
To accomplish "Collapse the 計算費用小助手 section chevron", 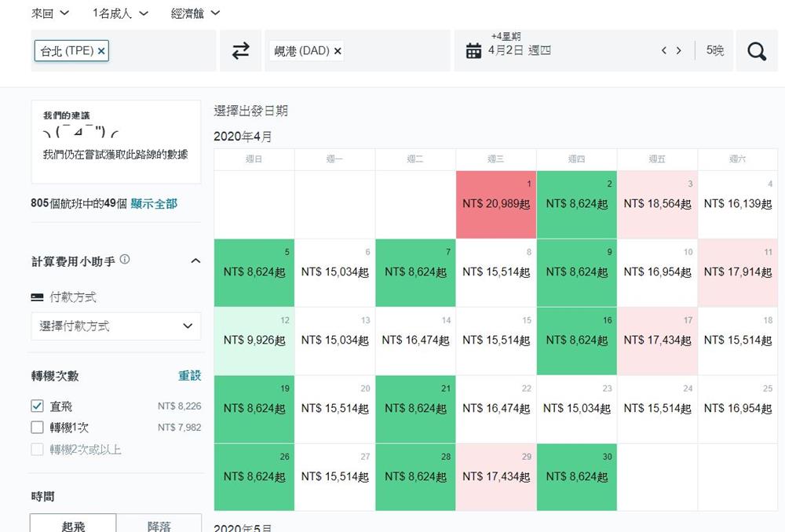I will click(195, 261).
